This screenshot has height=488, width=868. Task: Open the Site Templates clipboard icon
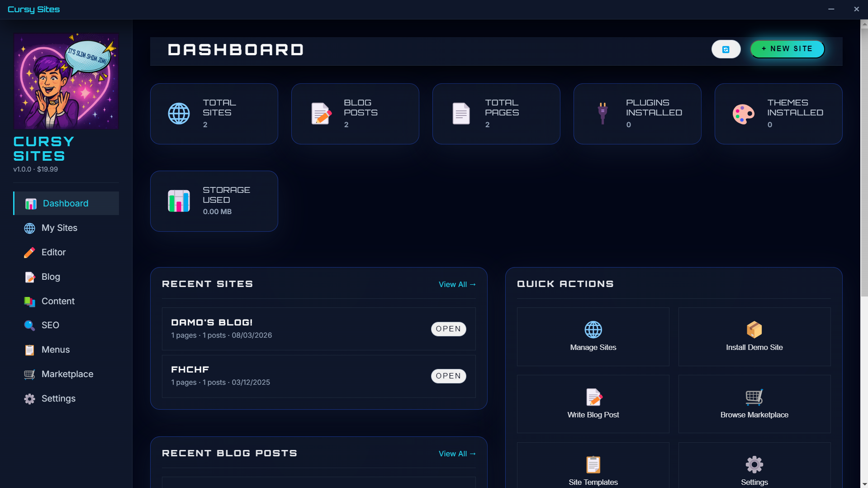pos(593,464)
